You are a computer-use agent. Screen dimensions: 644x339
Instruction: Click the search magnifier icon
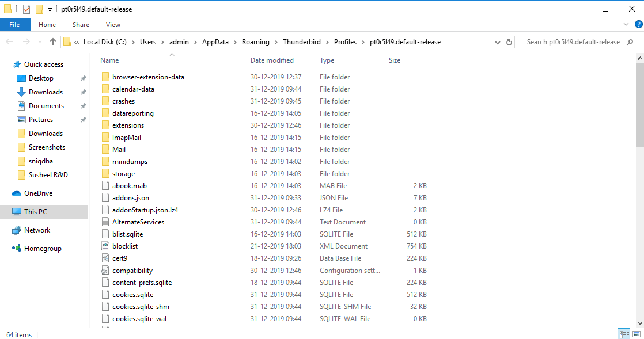coord(630,42)
